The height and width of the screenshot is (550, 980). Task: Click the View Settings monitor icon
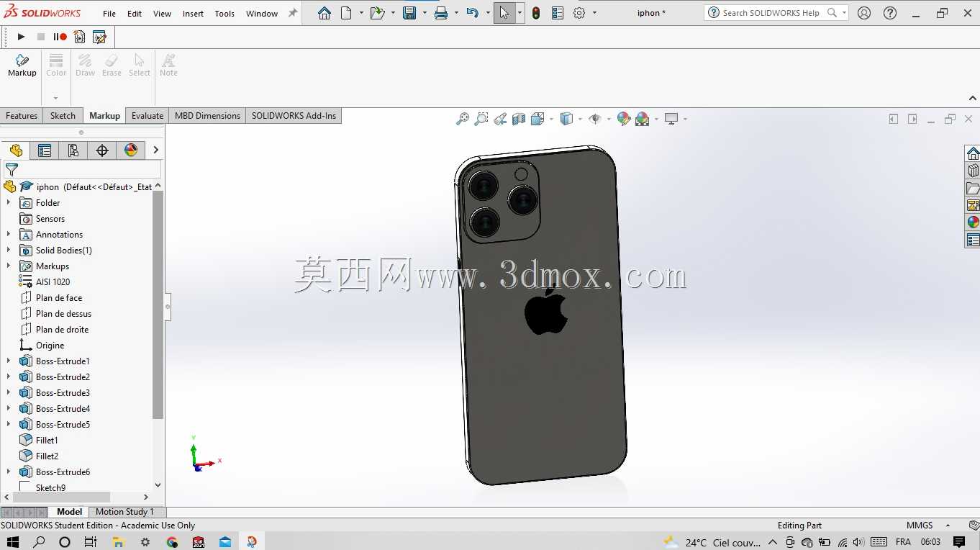pos(671,119)
